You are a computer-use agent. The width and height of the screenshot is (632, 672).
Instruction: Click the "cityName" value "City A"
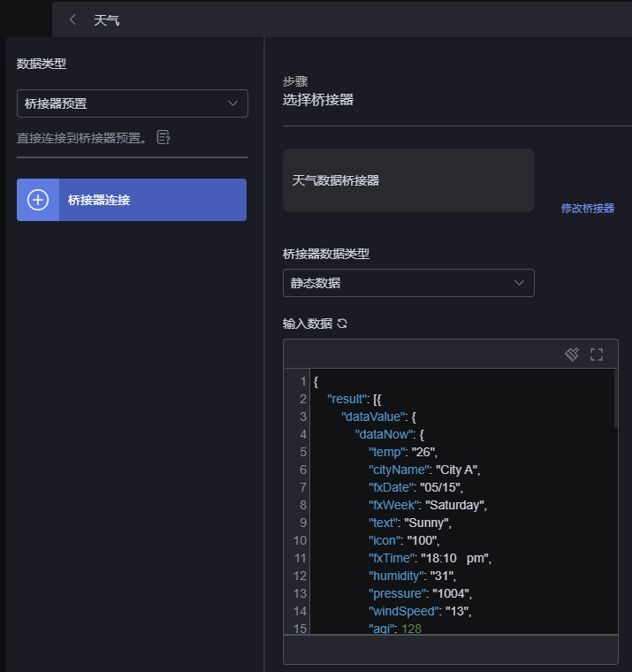click(x=456, y=470)
